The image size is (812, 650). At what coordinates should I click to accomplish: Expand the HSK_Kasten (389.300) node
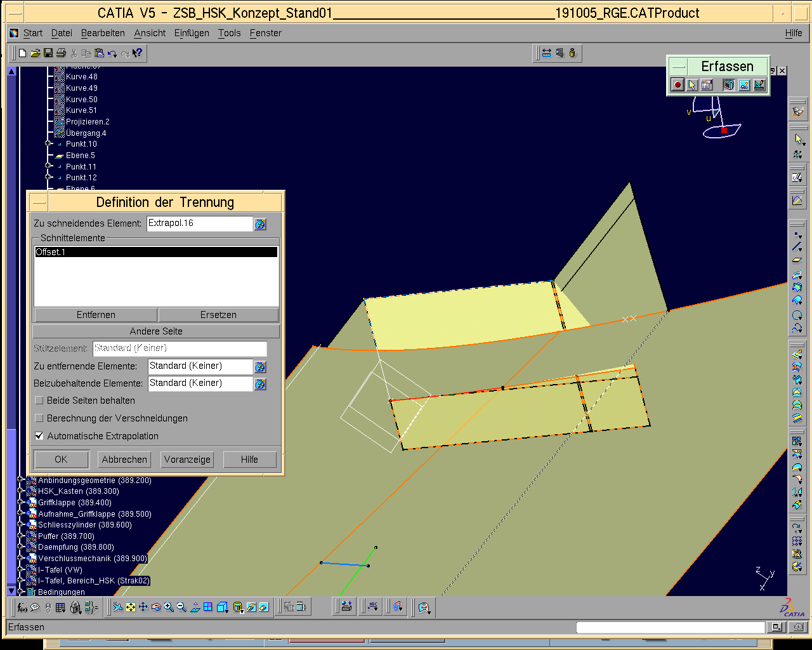20,491
